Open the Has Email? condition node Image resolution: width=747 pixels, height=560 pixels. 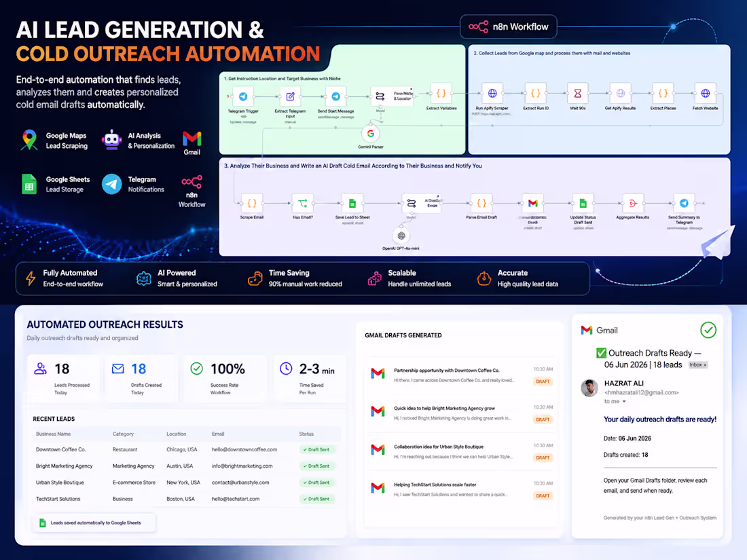click(303, 204)
